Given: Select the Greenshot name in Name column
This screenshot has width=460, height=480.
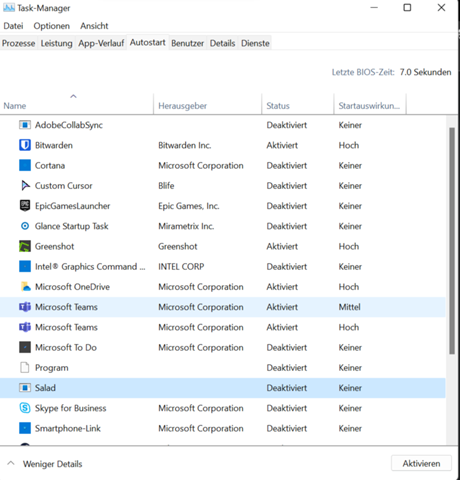Looking at the screenshot, I should pyautogui.click(x=54, y=246).
